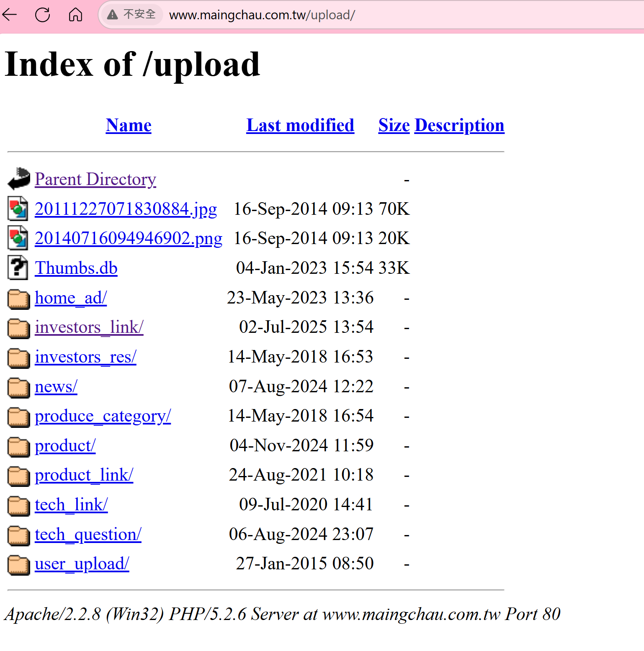Sort listing by Name column
Image resolution: width=644 pixels, height=651 pixels.
pyautogui.click(x=129, y=125)
